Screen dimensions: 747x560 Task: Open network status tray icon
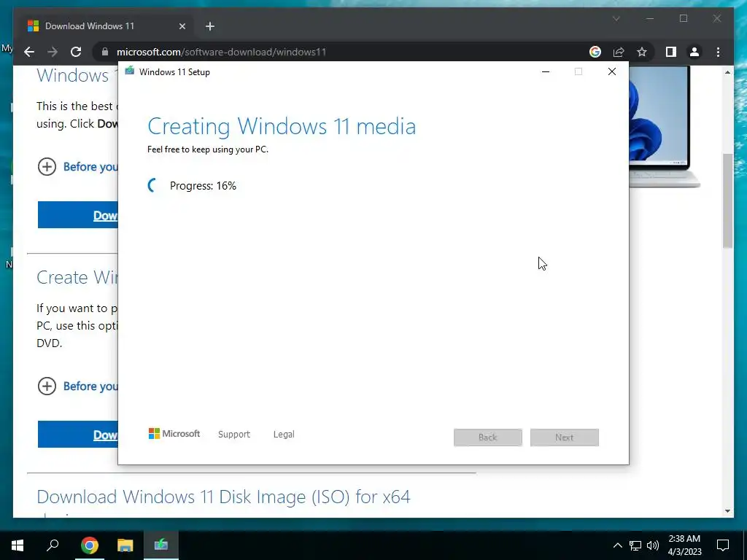(x=635, y=545)
